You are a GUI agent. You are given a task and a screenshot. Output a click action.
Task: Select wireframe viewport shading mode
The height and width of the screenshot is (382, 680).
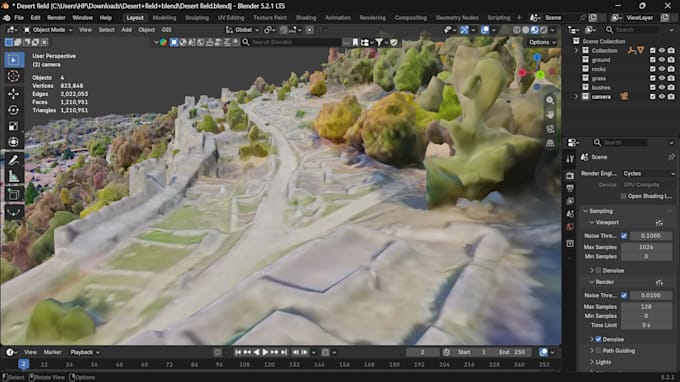pos(517,30)
